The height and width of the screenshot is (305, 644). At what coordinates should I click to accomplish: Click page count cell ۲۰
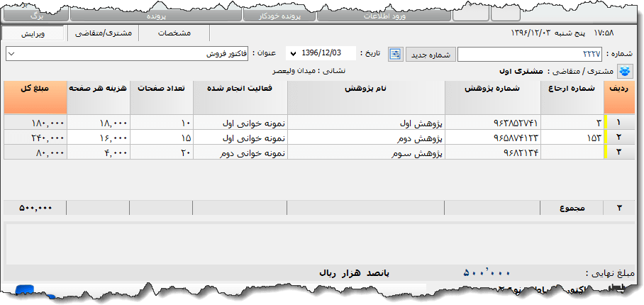[161, 152]
